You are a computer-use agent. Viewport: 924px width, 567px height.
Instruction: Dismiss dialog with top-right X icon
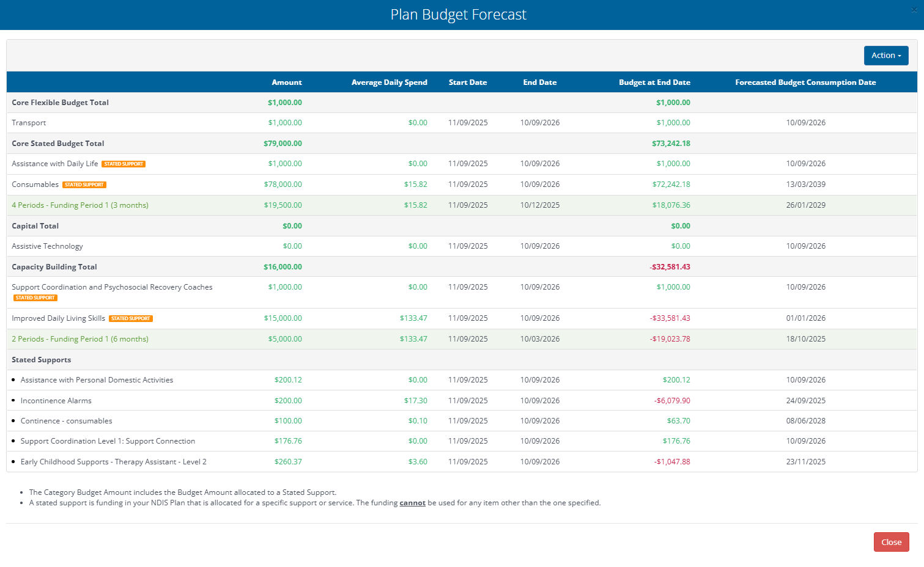coord(914,10)
